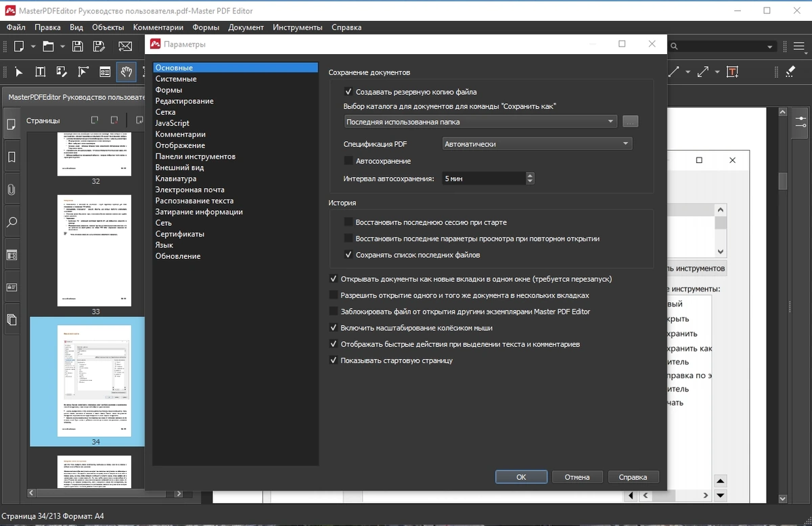This screenshot has height=526, width=812.
Task: Click insert page icon in Страницы panel
Action: point(95,120)
